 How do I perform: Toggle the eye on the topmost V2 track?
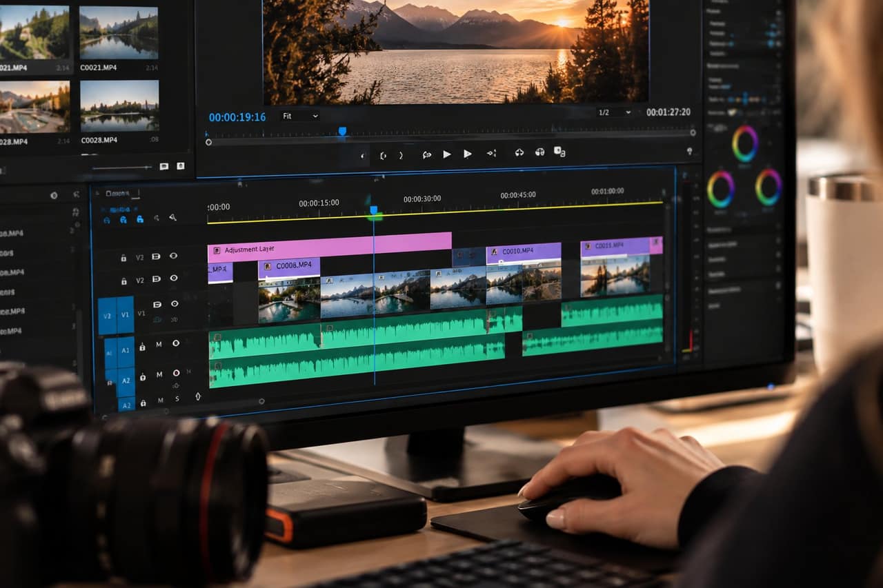click(x=173, y=256)
